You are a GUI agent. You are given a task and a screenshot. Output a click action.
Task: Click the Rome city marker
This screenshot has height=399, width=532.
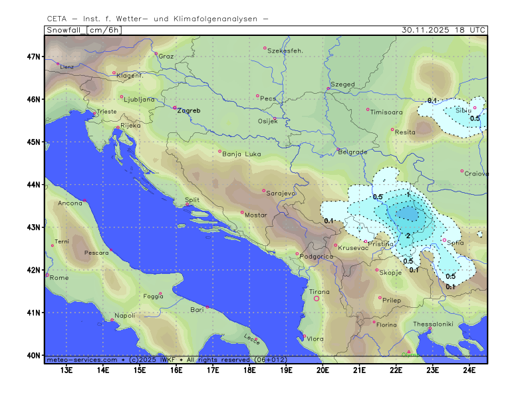[47, 275]
